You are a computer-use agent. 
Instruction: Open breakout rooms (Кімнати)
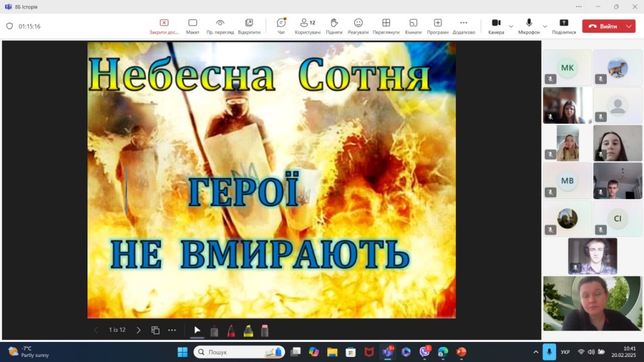click(x=413, y=26)
